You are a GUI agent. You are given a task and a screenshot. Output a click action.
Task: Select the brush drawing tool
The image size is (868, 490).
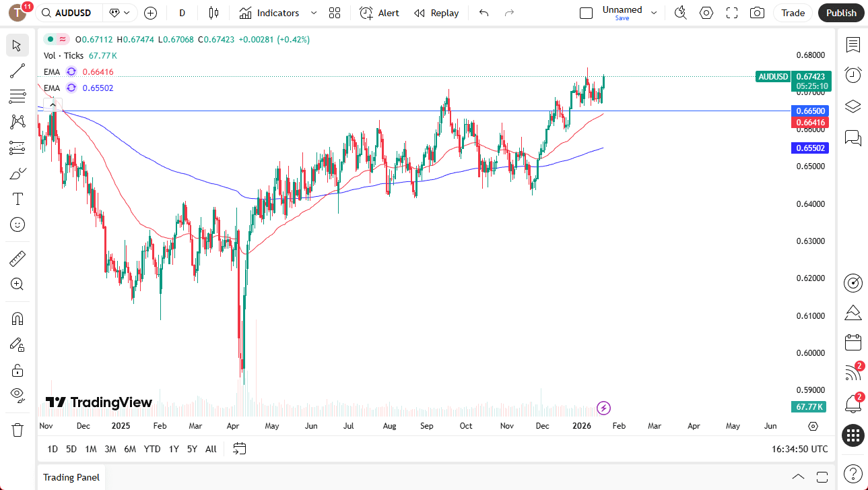click(18, 173)
